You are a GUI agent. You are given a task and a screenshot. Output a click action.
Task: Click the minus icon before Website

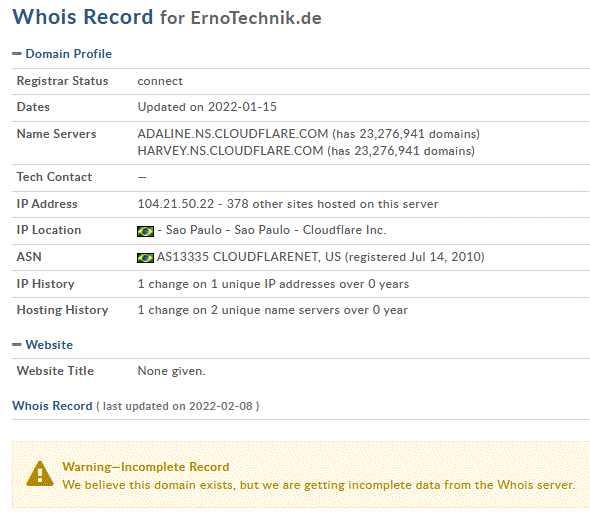pos(17,345)
